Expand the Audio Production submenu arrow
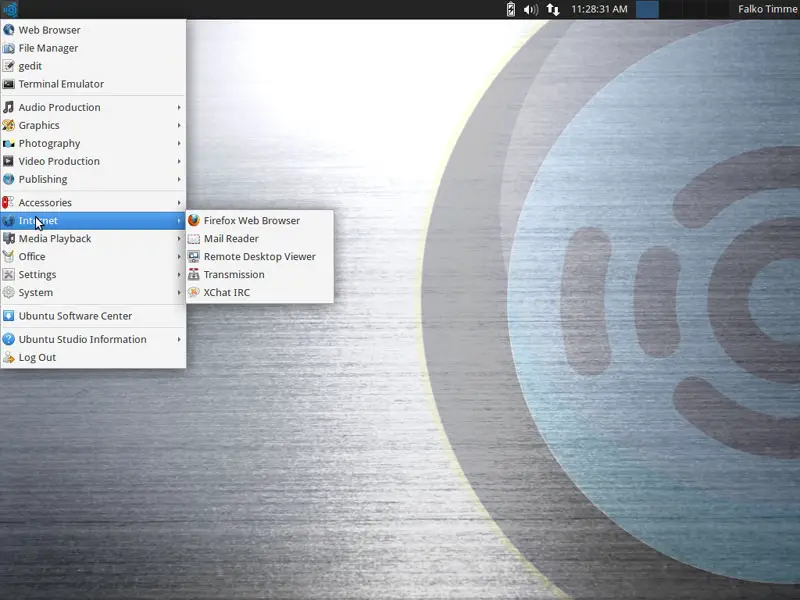The width and height of the screenshot is (800, 600). [179, 107]
